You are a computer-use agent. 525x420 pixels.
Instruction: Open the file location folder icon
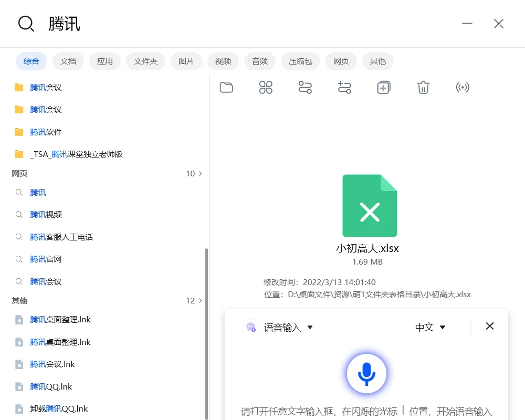(226, 87)
